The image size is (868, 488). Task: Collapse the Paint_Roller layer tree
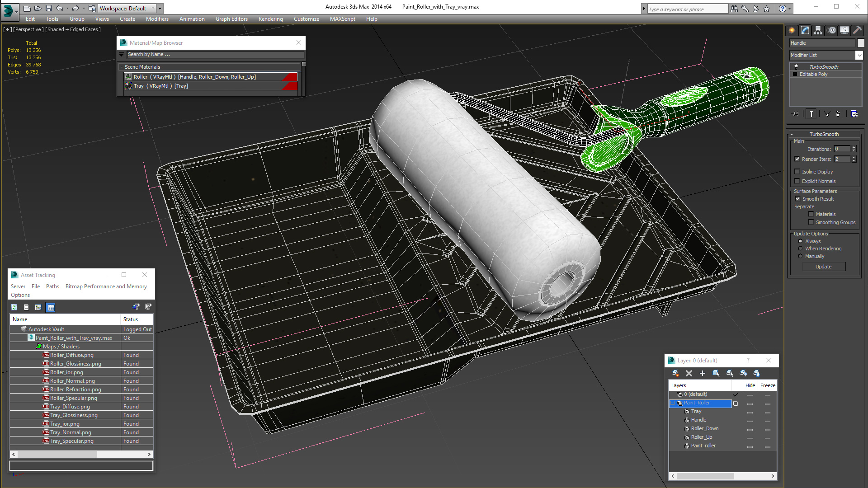coord(673,403)
